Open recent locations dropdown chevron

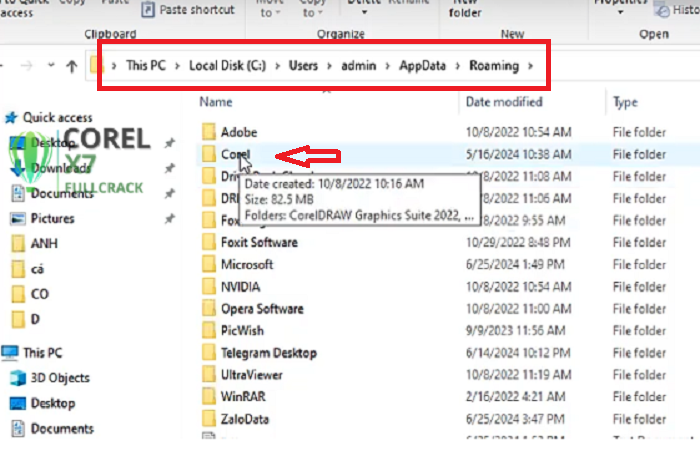[x=51, y=65]
